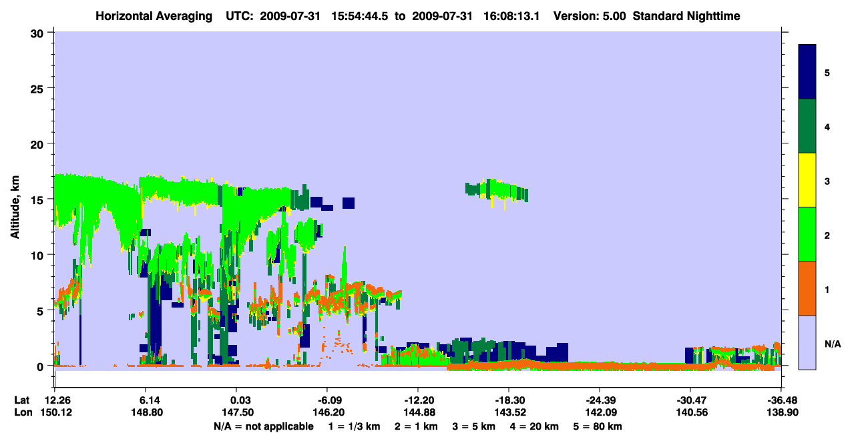
Task: Click the bright green colorbar segment labeled 2
Action: (807, 234)
